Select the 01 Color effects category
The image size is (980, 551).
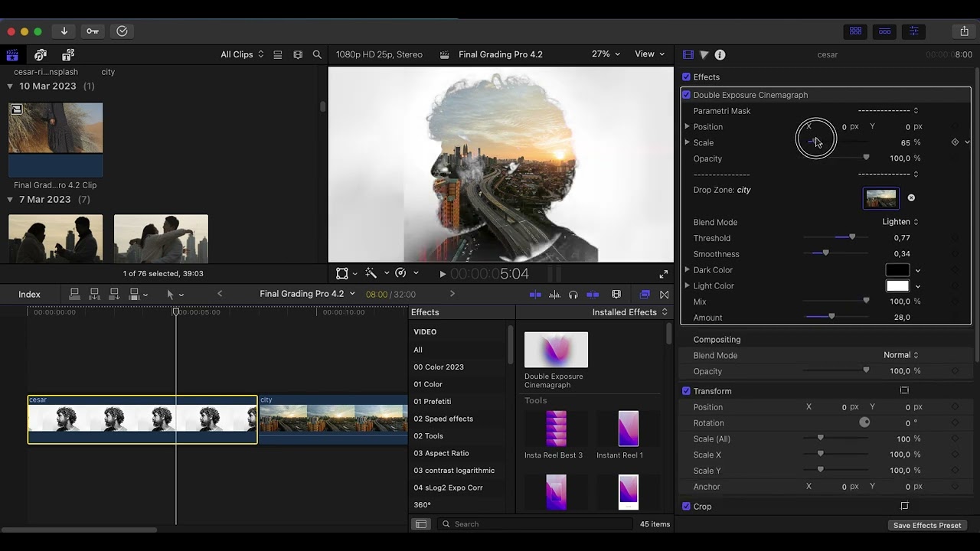click(428, 384)
